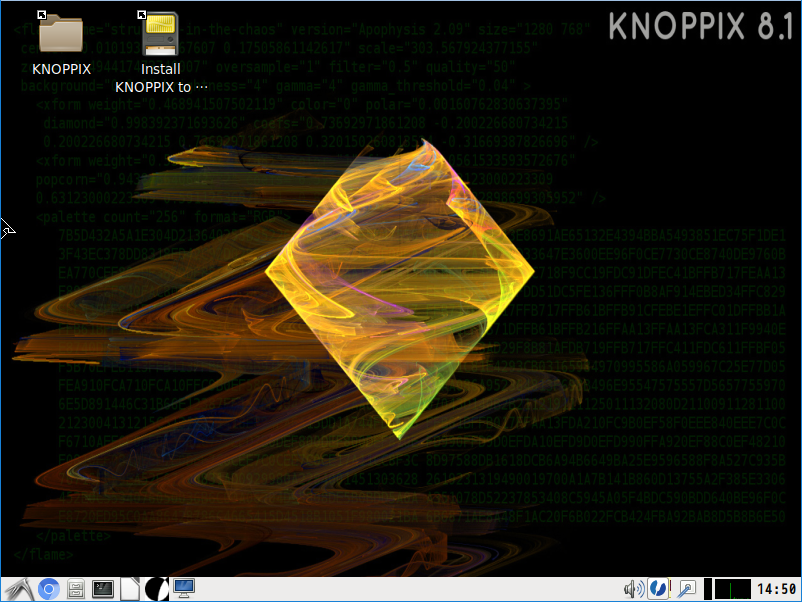Screen dimensions: 802x602
Task: Open the LXDE start menu in the taskbar
Action: 19,589
